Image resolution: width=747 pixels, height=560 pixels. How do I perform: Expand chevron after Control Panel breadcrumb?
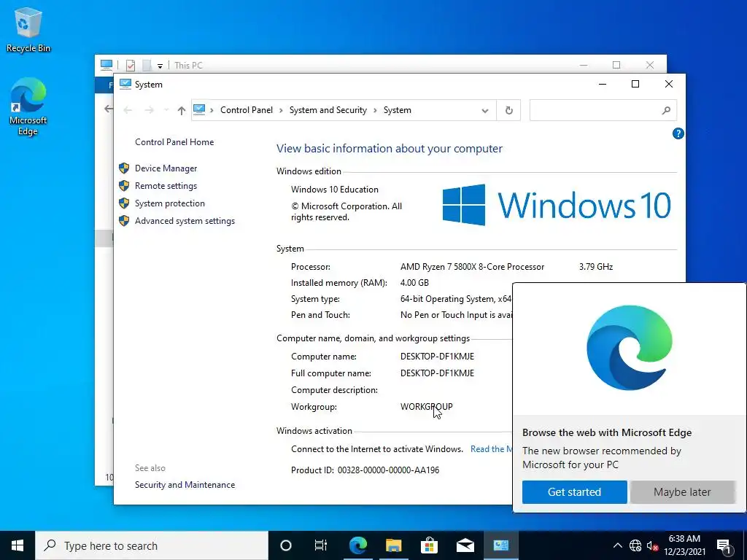281,111
